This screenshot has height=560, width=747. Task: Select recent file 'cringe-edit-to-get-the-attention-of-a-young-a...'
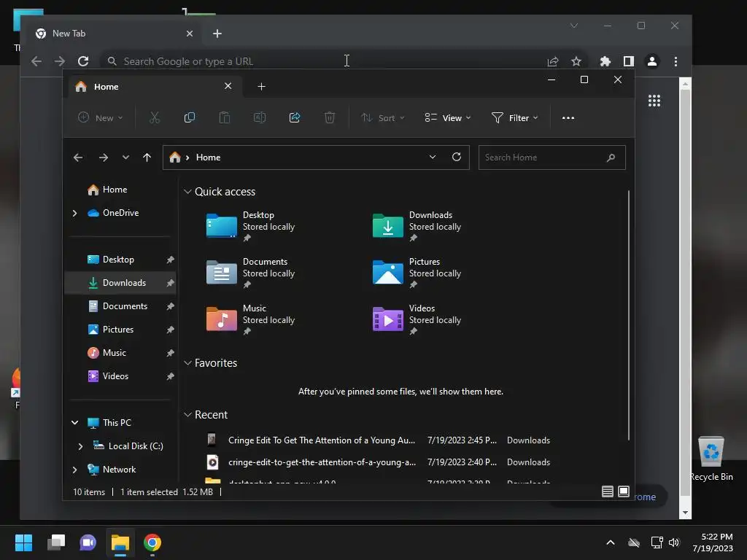[379, 462]
